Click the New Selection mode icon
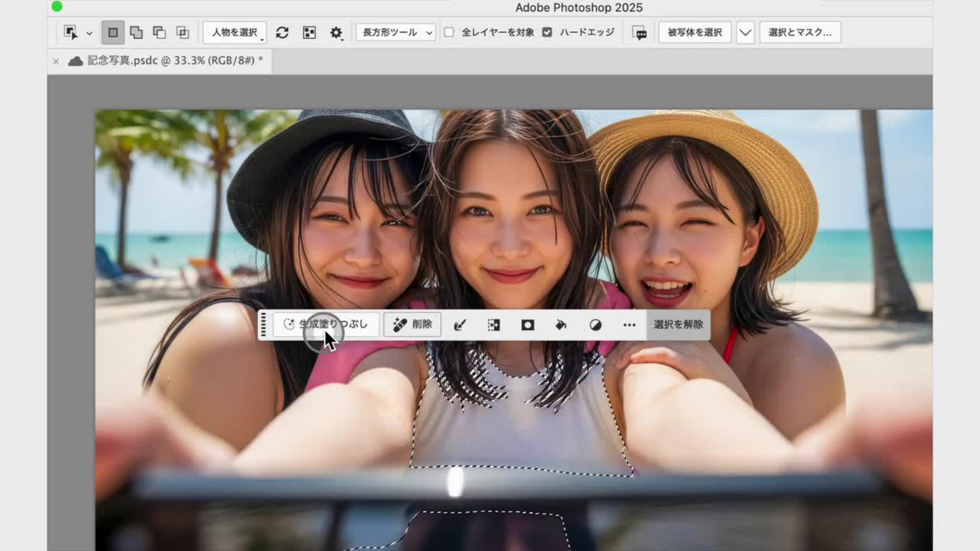Viewport: 980px width, 551px height. [x=113, y=33]
